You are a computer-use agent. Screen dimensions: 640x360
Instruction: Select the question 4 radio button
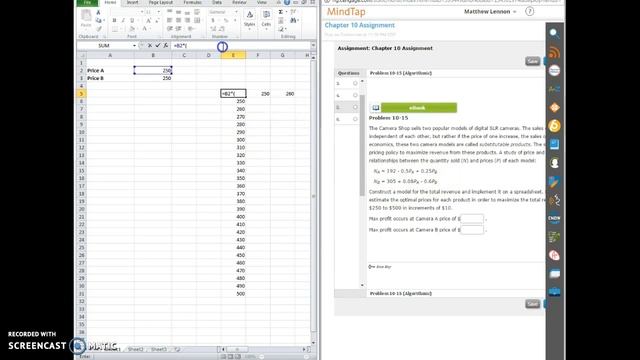(355, 95)
